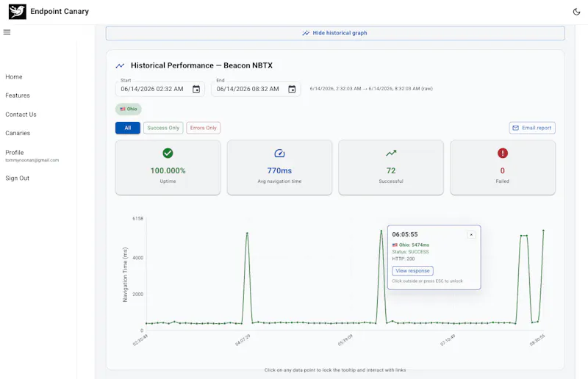Click the Historical Performance chart-line icon
The width and height of the screenshot is (588, 379).
pos(120,65)
